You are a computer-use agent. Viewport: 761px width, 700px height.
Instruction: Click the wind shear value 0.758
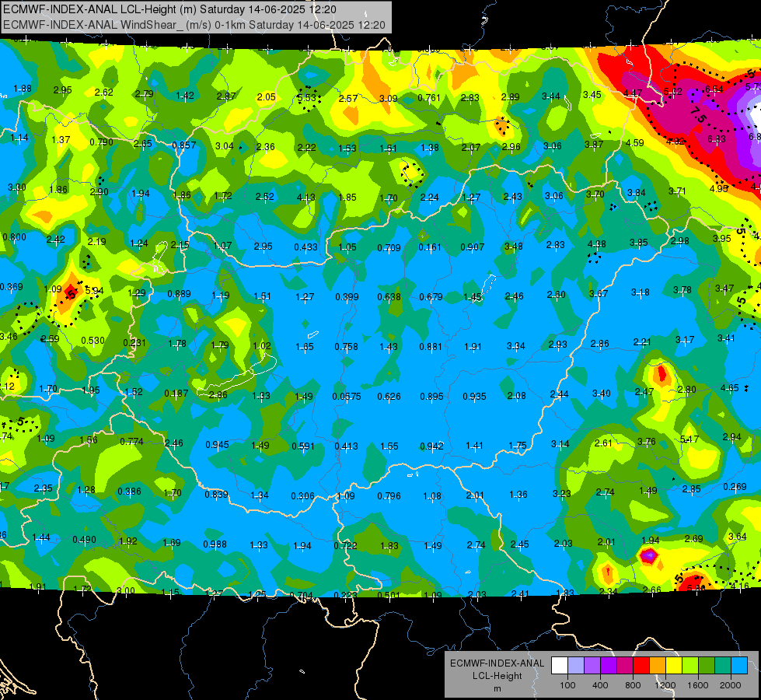pyautogui.click(x=347, y=347)
